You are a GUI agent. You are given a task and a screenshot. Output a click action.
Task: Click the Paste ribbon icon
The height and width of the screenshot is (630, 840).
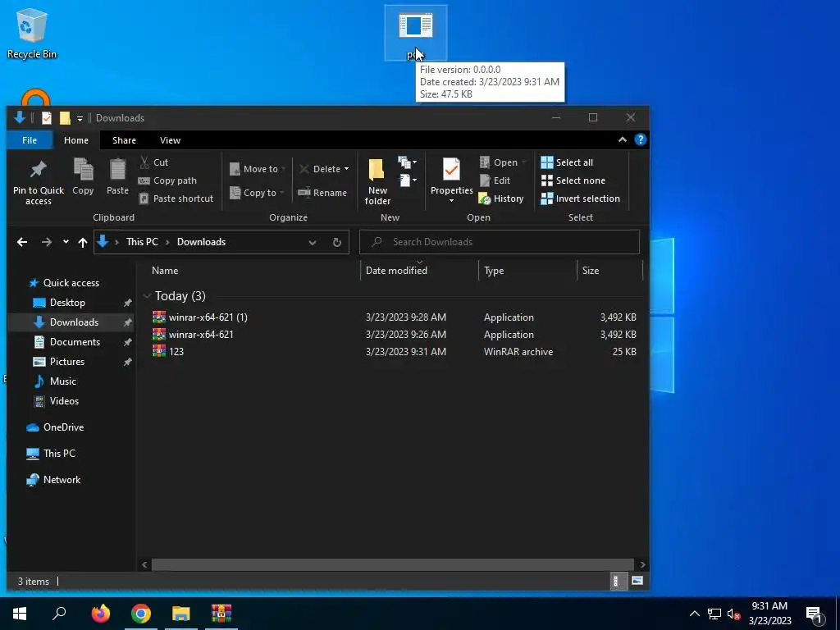coord(117,177)
